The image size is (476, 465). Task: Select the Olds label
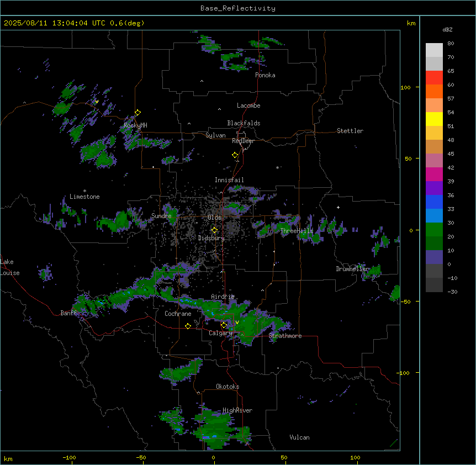click(214, 218)
